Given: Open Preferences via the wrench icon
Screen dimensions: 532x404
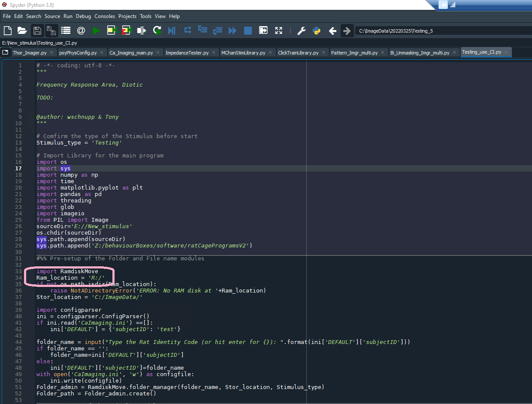Looking at the screenshot, I should click(302, 30).
